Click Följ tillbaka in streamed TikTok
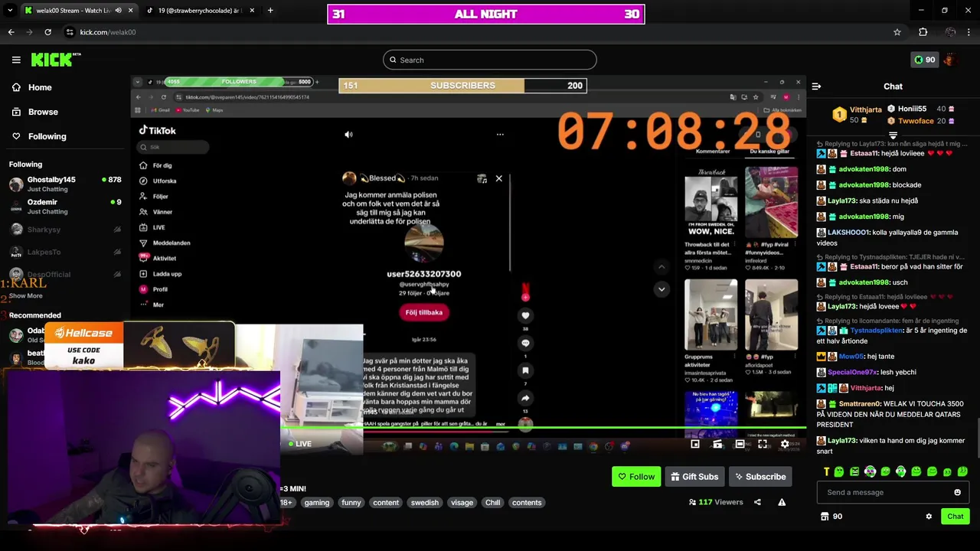Image resolution: width=980 pixels, height=551 pixels. (x=423, y=312)
